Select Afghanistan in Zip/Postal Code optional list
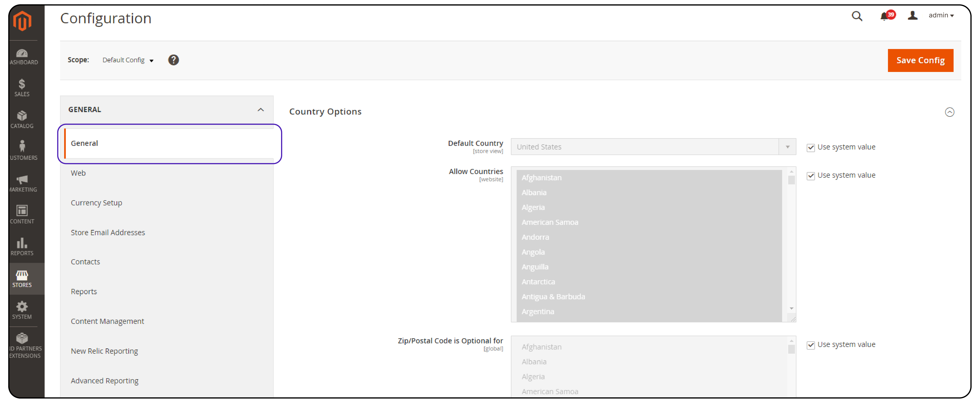This screenshot has width=980, height=403. pos(649,347)
